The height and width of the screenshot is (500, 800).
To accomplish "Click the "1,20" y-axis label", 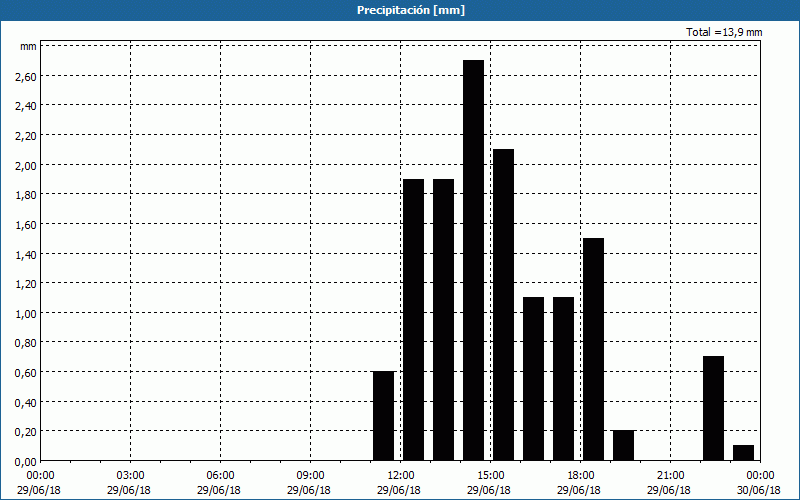I will tap(26, 284).
